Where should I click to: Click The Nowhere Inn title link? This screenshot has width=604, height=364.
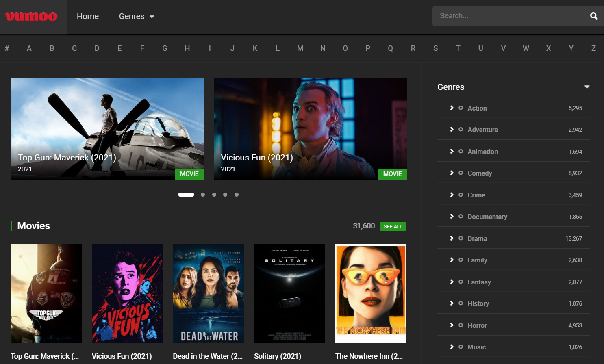click(x=369, y=356)
